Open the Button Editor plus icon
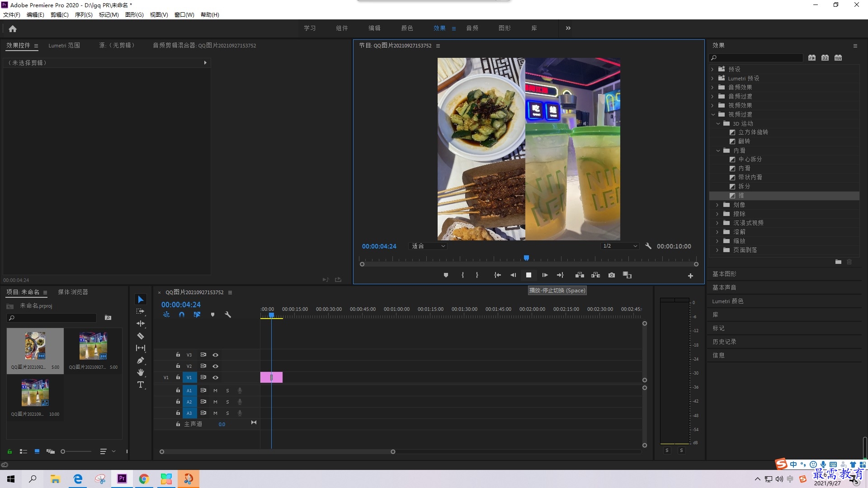The image size is (868, 488). (x=690, y=276)
